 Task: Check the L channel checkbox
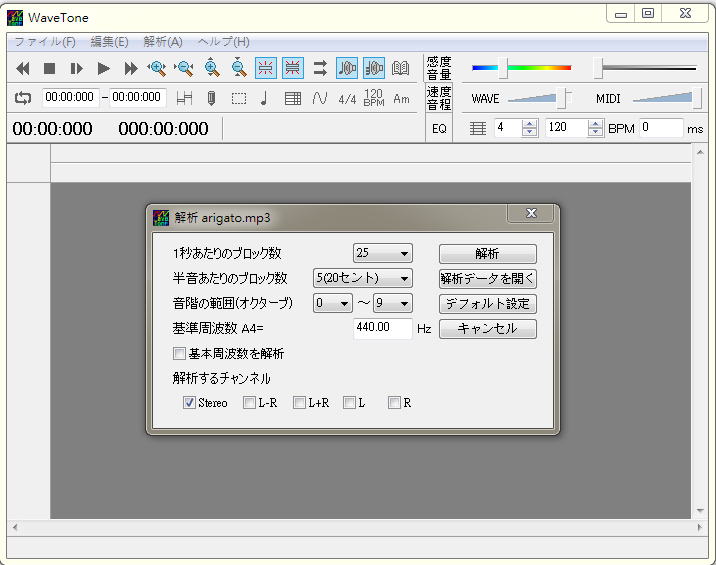tap(349, 402)
